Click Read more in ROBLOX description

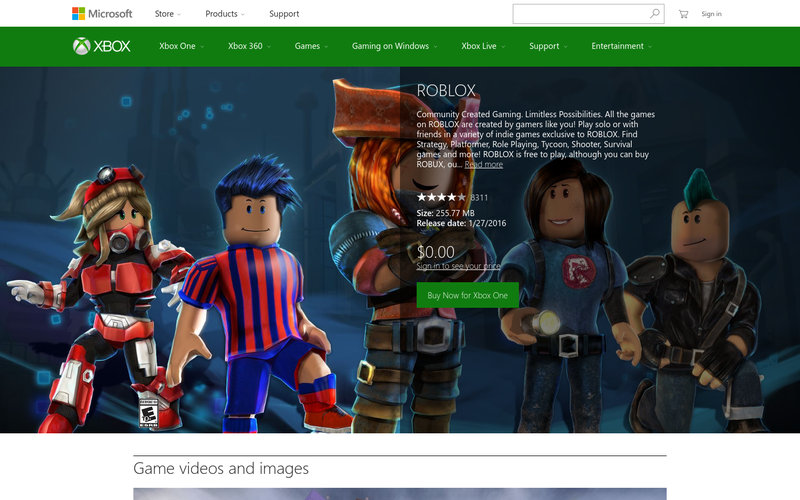click(x=484, y=164)
